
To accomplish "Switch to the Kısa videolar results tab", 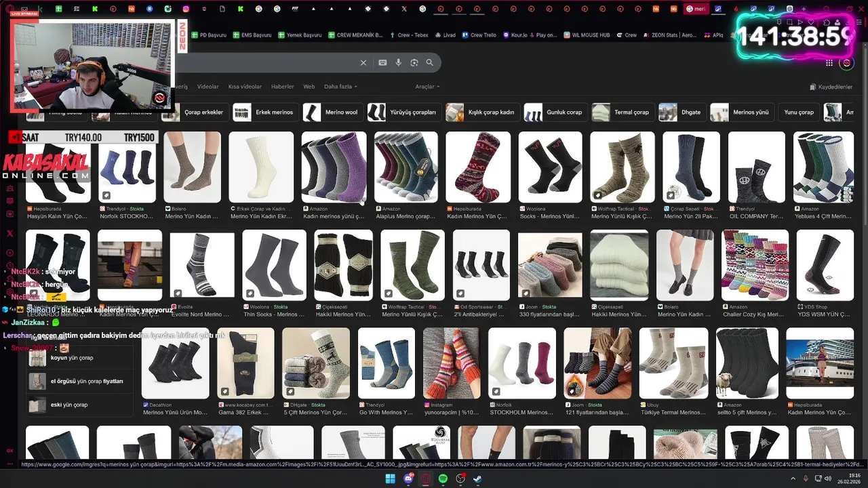I will click(x=245, y=87).
